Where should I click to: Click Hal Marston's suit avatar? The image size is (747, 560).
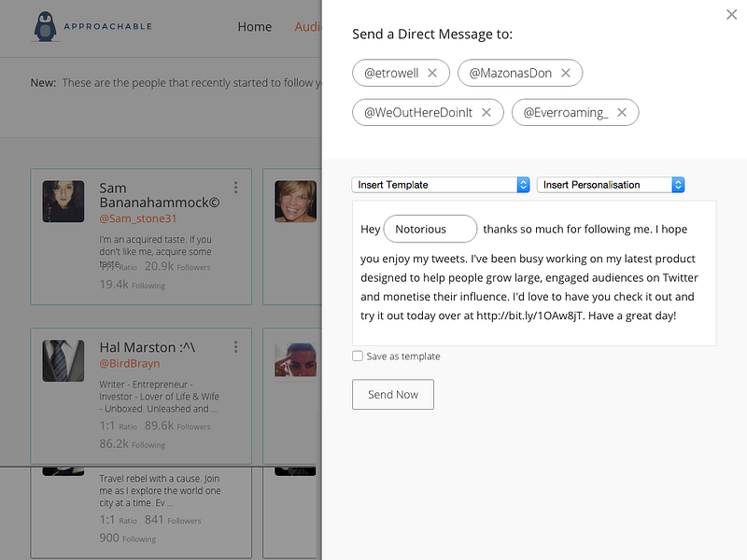click(x=63, y=360)
